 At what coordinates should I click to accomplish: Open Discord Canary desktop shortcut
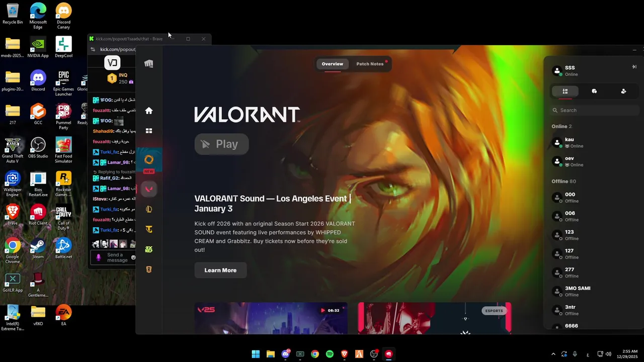click(63, 15)
